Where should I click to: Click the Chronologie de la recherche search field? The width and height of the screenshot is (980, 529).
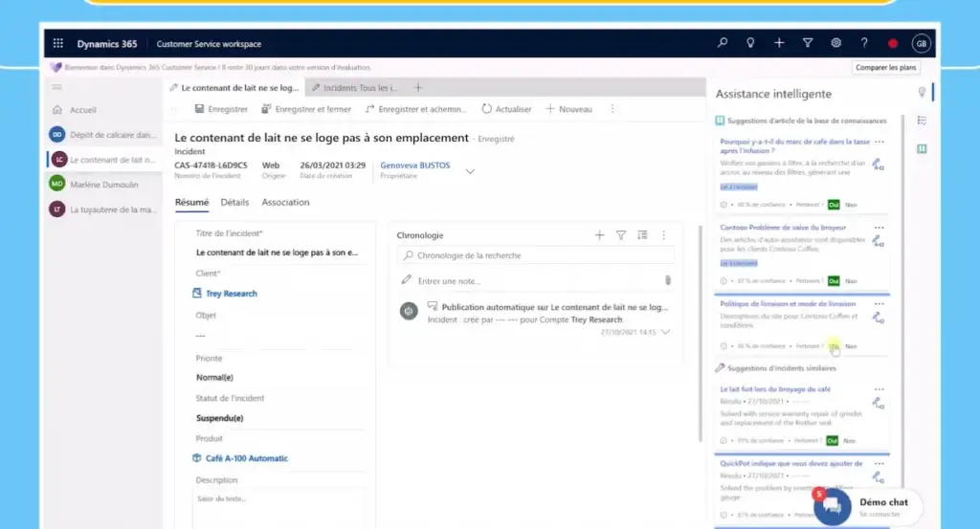tap(536, 255)
